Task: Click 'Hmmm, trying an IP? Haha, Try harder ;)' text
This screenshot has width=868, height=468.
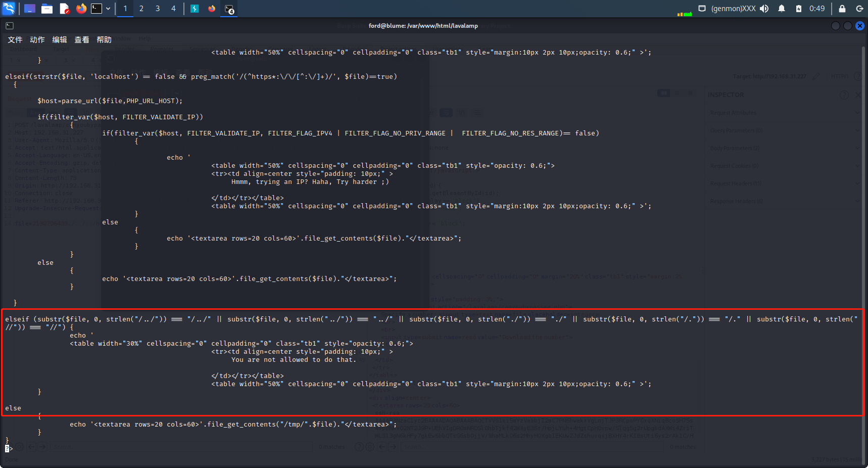Action: click(310, 182)
